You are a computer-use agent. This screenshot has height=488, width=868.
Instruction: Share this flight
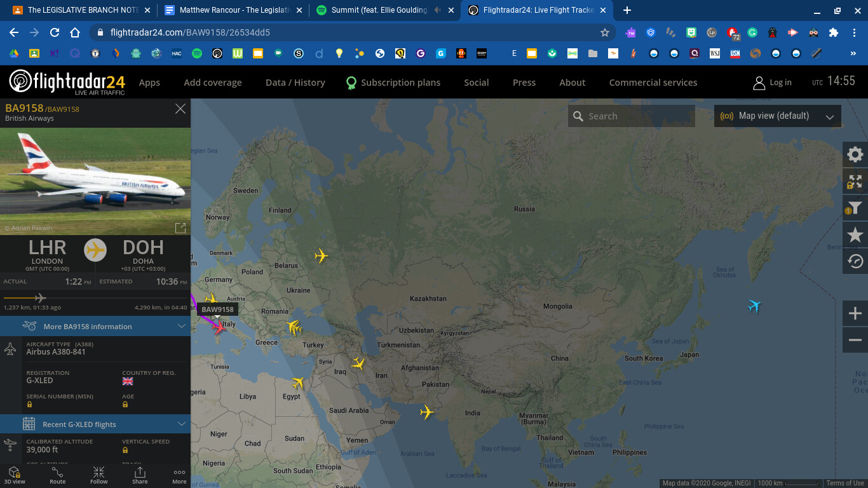(x=140, y=475)
